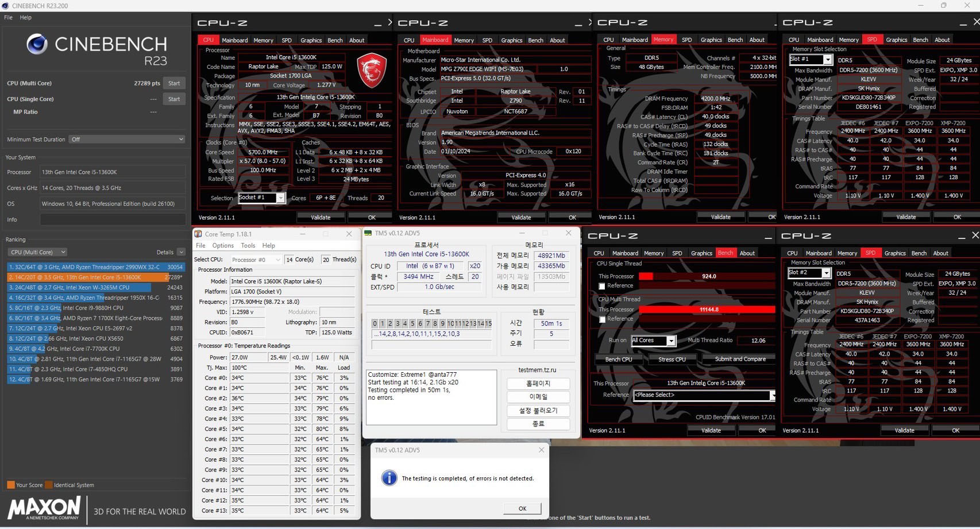Click Submit and Compare button
This screenshot has height=529, width=980.
[x=740, y=359]
